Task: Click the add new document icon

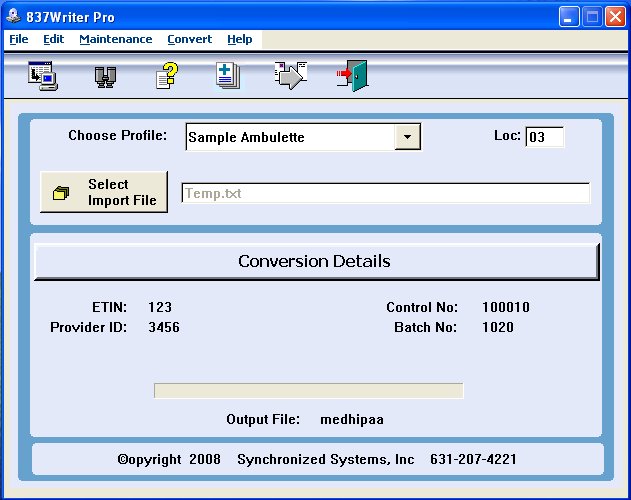Action: (x=228, y=75)
